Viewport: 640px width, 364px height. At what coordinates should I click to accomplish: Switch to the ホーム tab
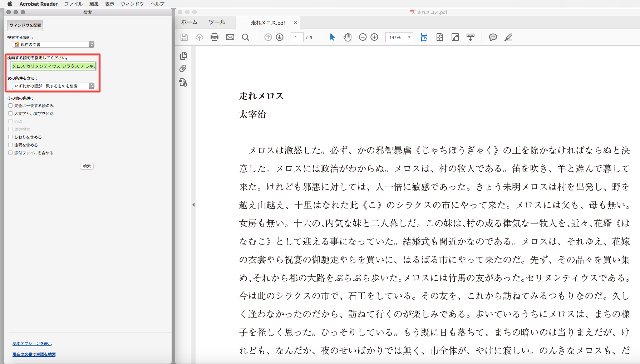pos(189,22)
